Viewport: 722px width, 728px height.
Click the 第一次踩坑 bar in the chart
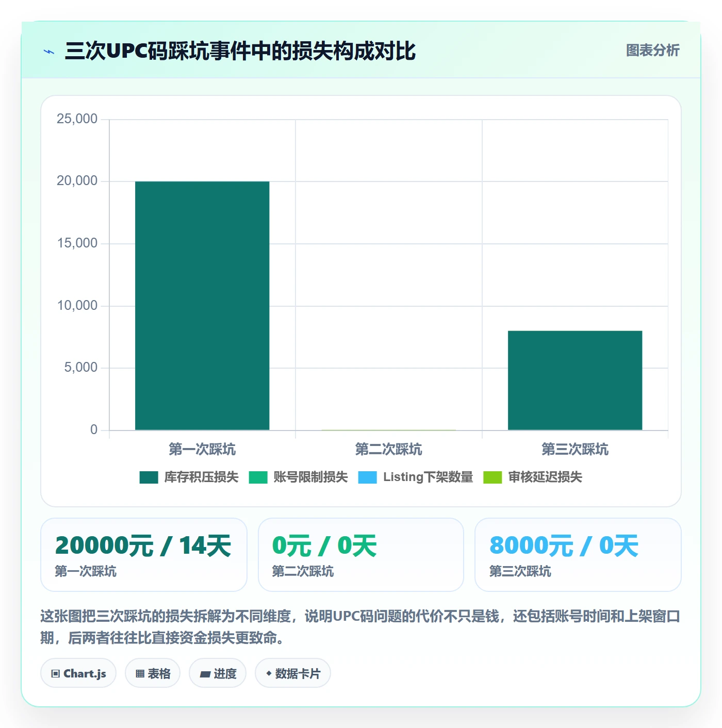(x=202, y=305)
